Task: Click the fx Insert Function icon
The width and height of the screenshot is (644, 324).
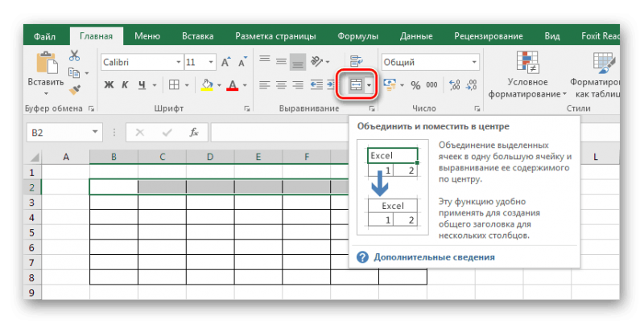Action: (194, 133)
